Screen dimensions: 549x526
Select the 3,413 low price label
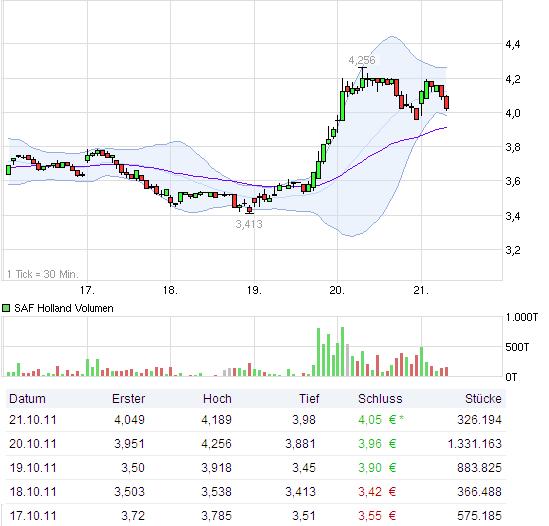tap(249, 224)
